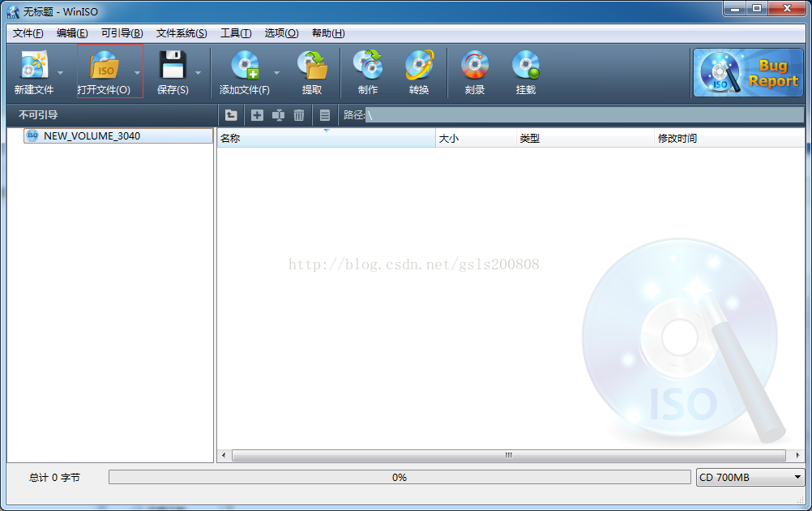812x511 pixels.
Task: Open the 帮助(H) menu
Action: 328,33
